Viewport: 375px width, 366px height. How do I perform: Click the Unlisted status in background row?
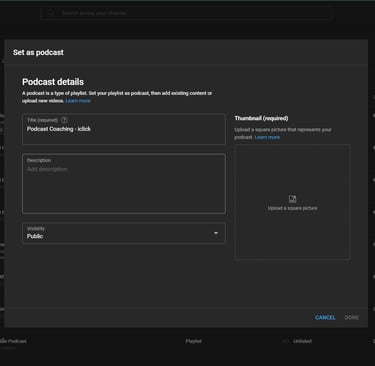click(x=302, y=341)
